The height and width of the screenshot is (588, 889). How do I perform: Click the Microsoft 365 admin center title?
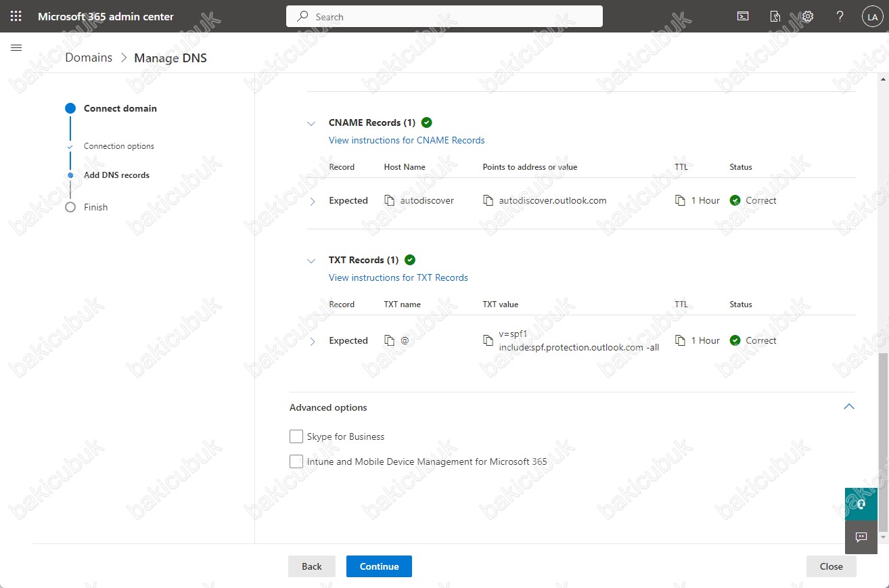coord(106,16)
